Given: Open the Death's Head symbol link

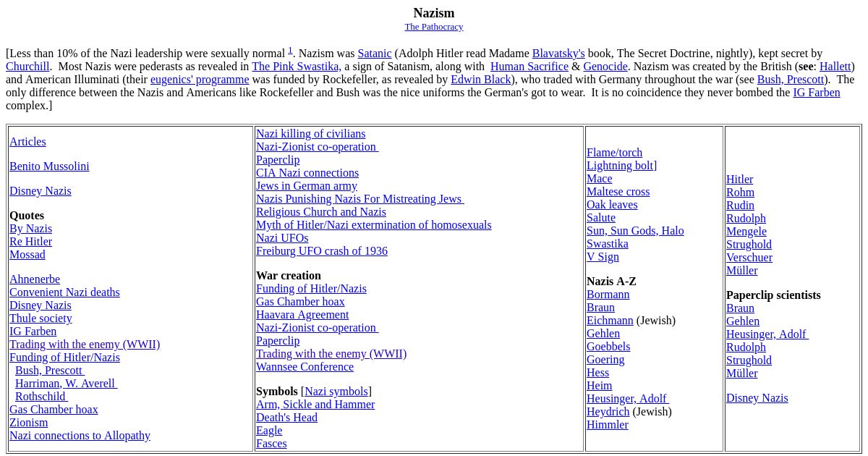Looking at the screenshot, I should (286, 418).
